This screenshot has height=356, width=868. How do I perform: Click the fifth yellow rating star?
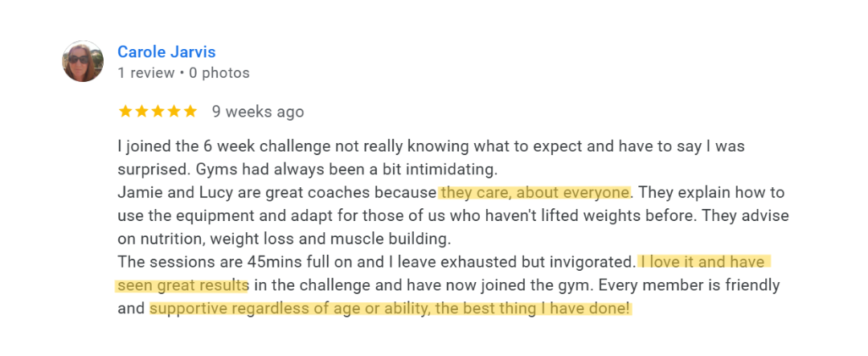(190, 112)
